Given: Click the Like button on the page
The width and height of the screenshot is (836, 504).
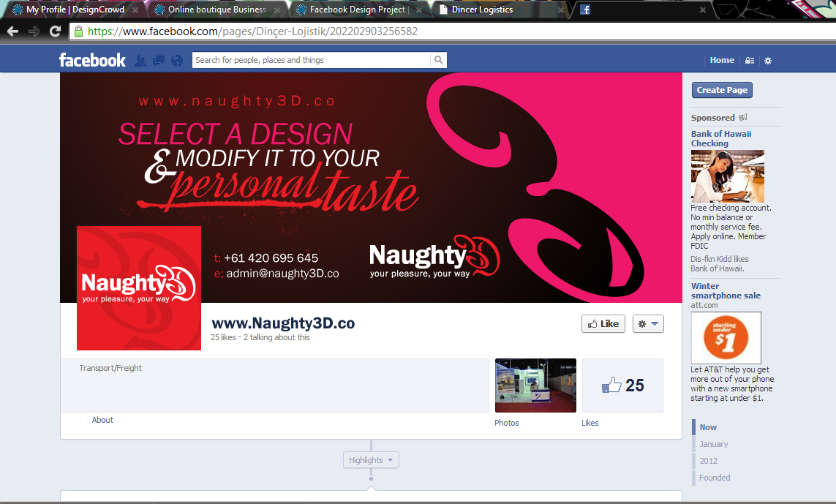Looking at the screenshot, I should (603, 324).
